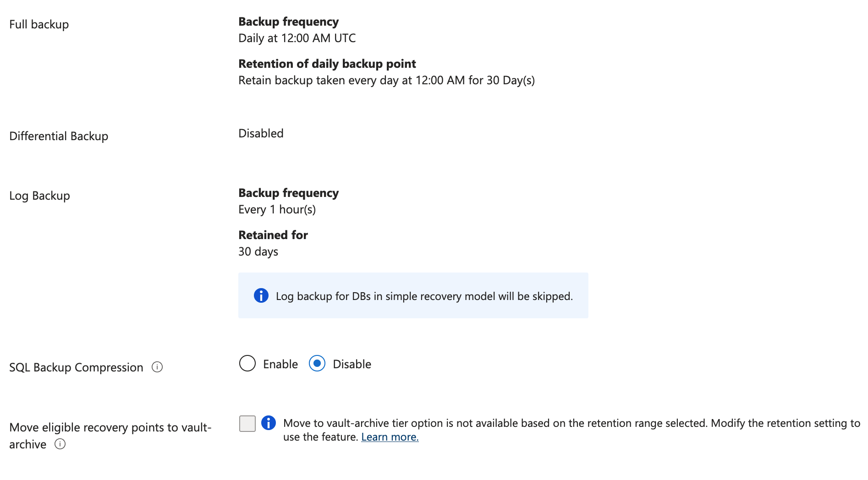868x480 pixels.
Task: Click the Differential Backup label
Action: 59,136
